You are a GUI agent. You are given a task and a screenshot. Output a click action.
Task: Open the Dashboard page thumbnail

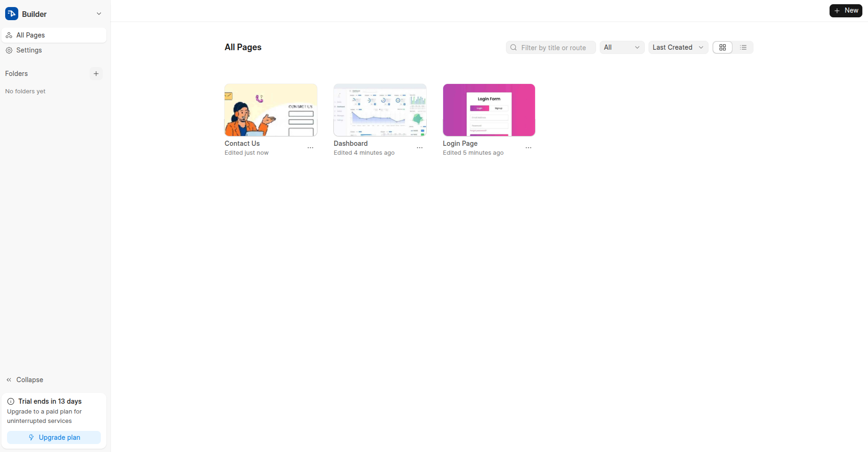pyautogui.click(x=380, y=110)
